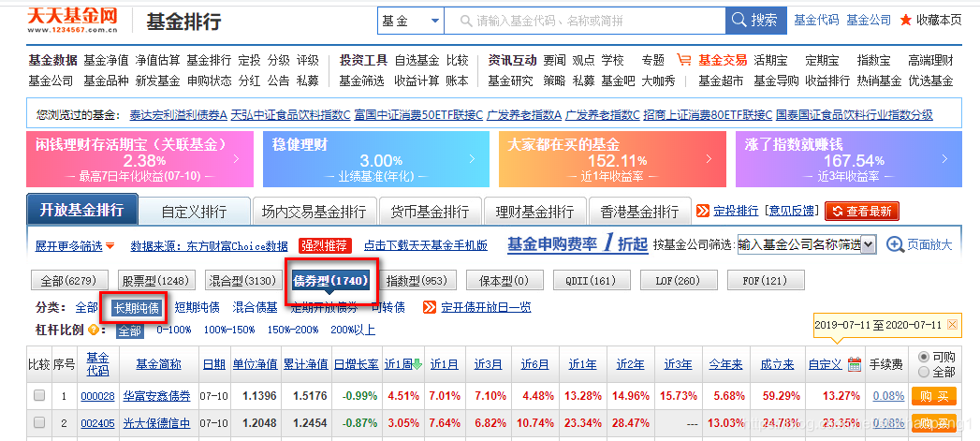Open the 基金代码 link at top
The height and width of the screenshot is (441, 980).
pos(816,20)
